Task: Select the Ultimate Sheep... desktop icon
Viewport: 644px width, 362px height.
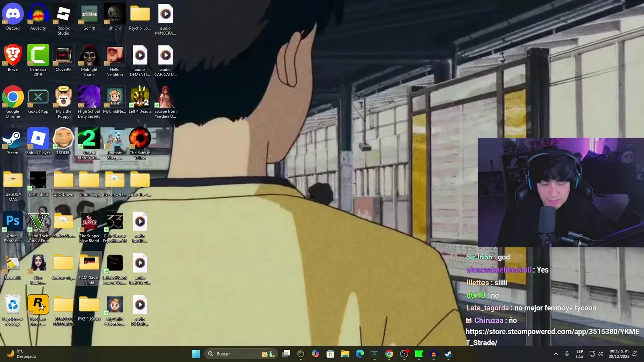Action: pos(114,144)
